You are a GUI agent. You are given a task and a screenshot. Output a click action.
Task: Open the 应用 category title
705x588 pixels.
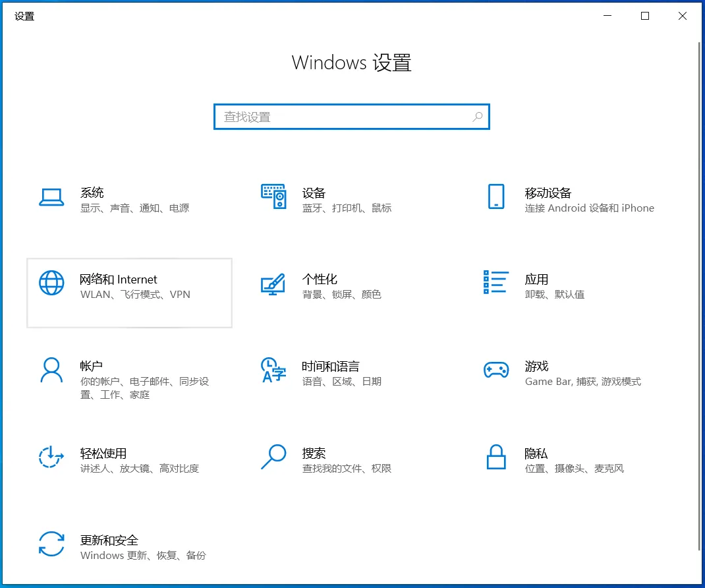click(536, 279)
